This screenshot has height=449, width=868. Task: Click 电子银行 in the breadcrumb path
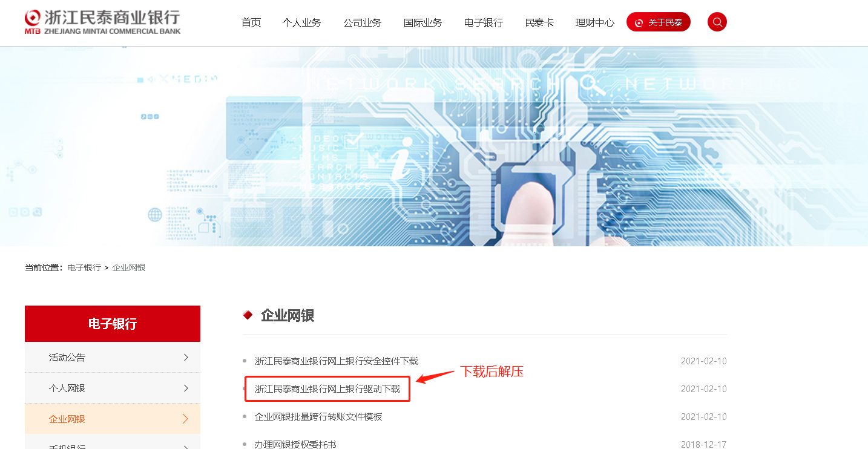(x=84, y=267)
